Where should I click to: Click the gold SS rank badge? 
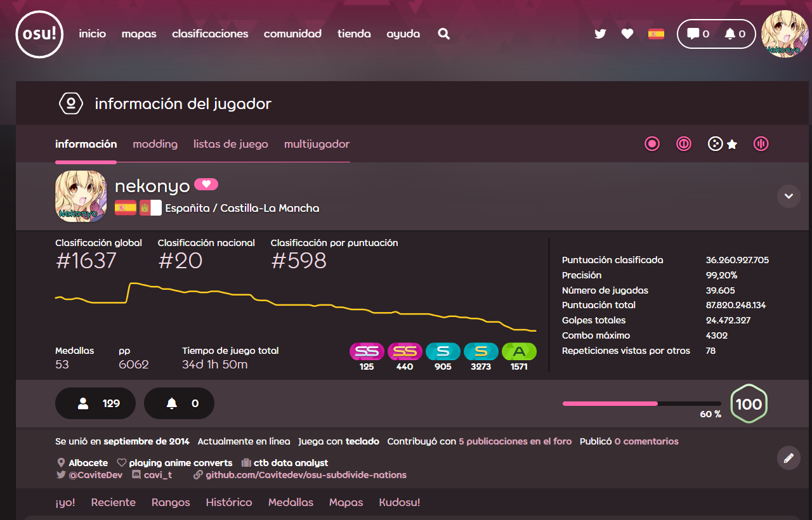(405, 351)
